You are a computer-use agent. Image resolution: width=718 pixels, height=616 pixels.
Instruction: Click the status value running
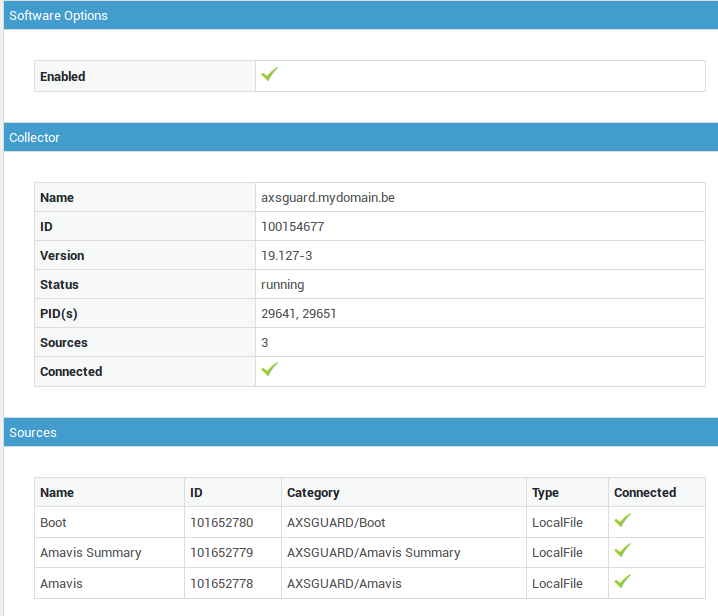point(283,285)
